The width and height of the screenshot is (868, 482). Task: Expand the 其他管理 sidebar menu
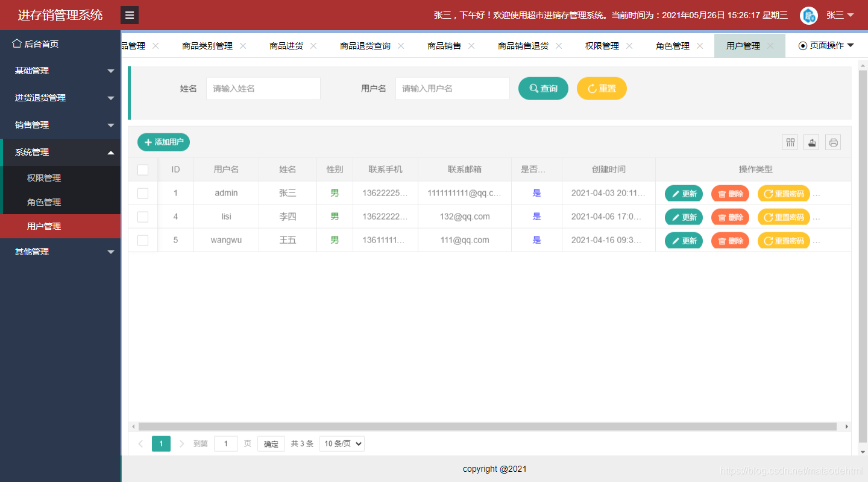(60, 252)
